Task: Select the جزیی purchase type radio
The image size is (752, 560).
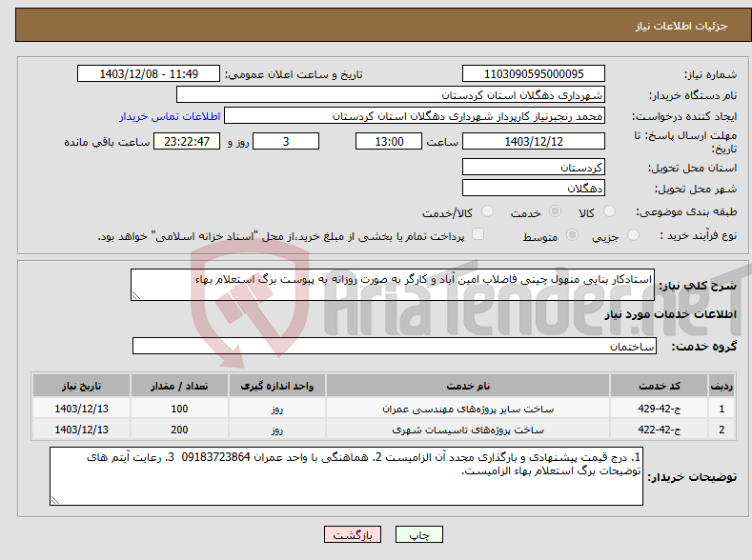Action: tap(633, 234)
